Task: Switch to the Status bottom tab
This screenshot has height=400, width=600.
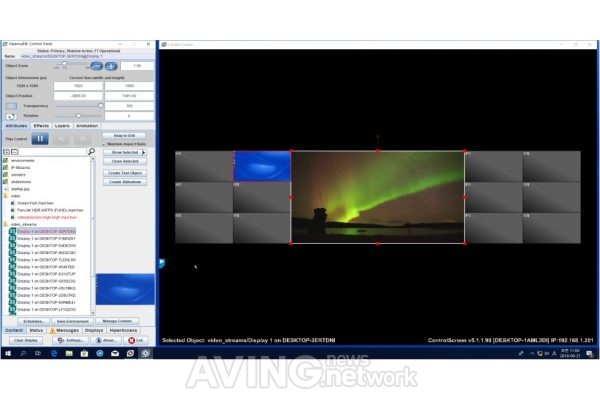Action: tap(36, 330)
